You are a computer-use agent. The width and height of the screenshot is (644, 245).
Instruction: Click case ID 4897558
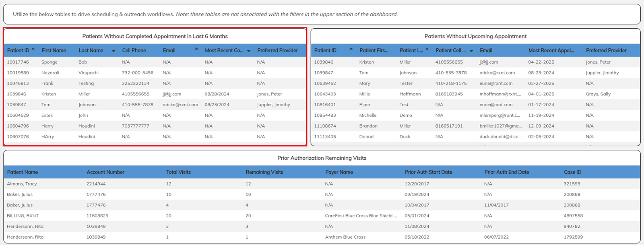point(573,216)
